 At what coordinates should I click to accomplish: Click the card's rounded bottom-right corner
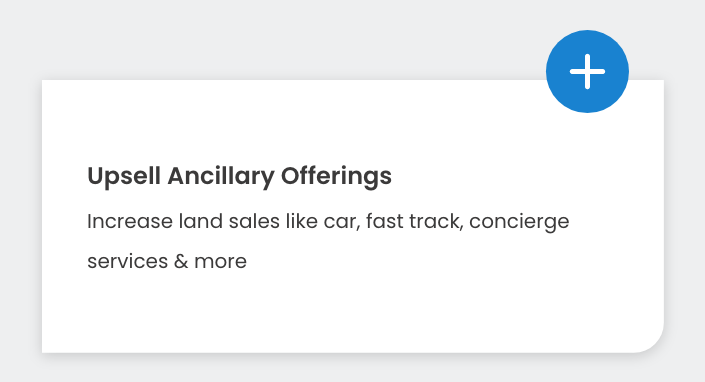point(651,340)
